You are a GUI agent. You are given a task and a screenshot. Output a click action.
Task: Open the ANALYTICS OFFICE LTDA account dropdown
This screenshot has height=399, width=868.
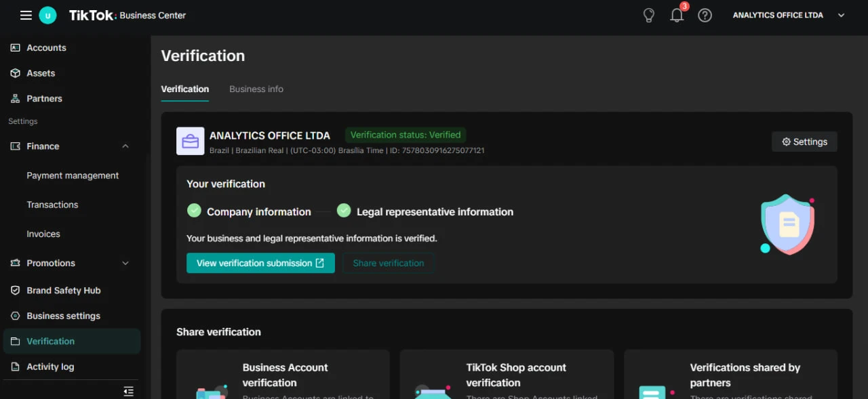789,15
